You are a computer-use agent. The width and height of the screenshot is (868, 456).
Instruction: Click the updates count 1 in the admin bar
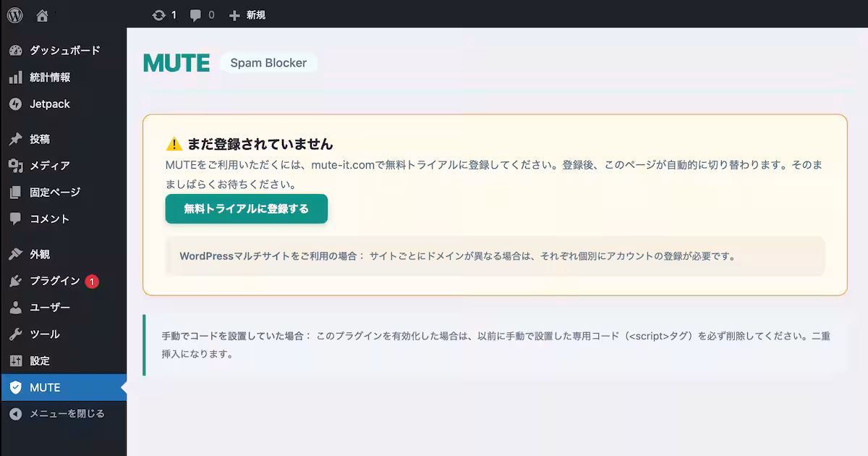point(174,14)
